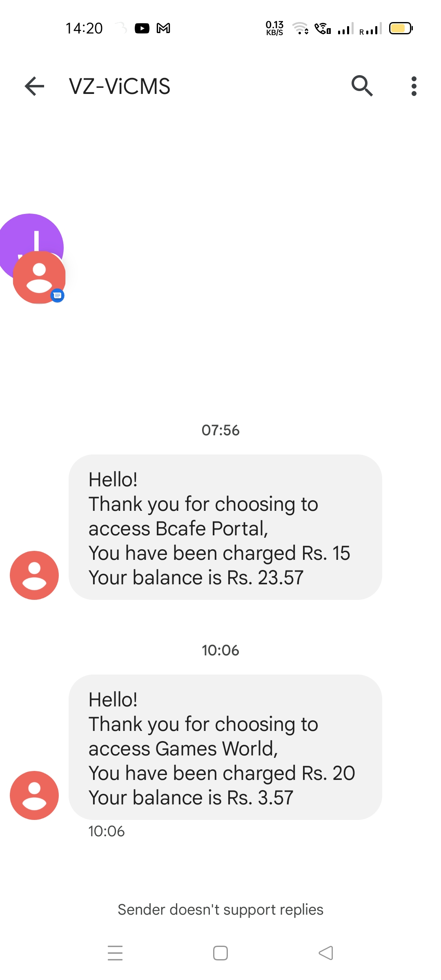Tap the "Sender doesn't support replies" notice
This screenshot has width=441, height=980.
[220, 910]
